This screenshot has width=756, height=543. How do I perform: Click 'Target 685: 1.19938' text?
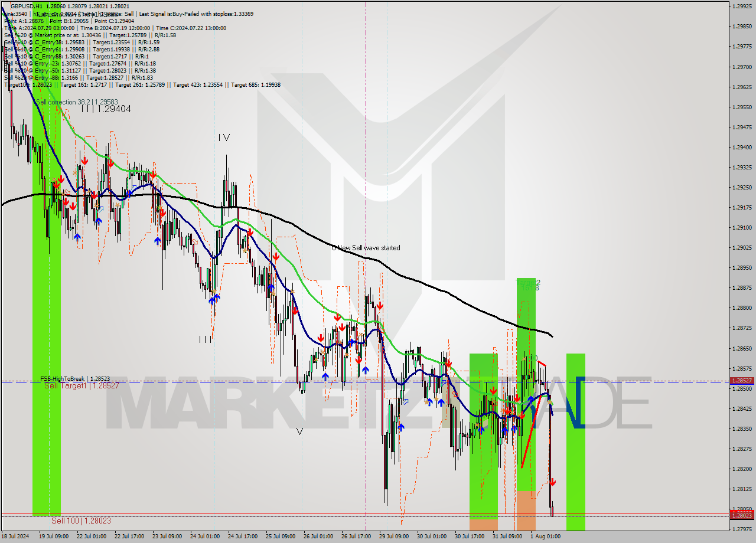(256, 84)
